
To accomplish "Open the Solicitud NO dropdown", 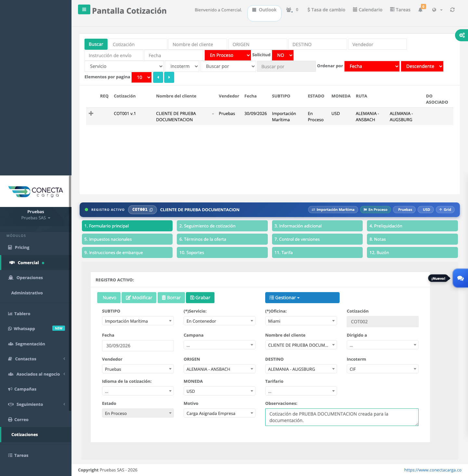I will (x=283, y=55).
